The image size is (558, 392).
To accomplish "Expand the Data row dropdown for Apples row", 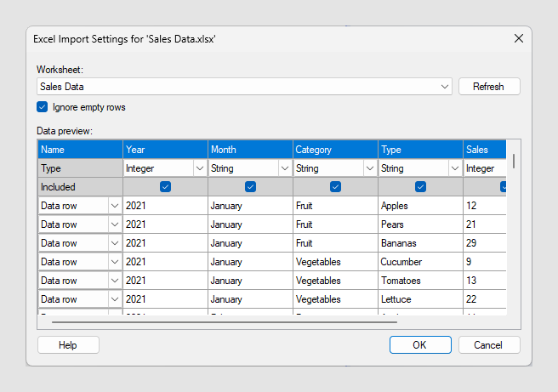I will (114, 206).
